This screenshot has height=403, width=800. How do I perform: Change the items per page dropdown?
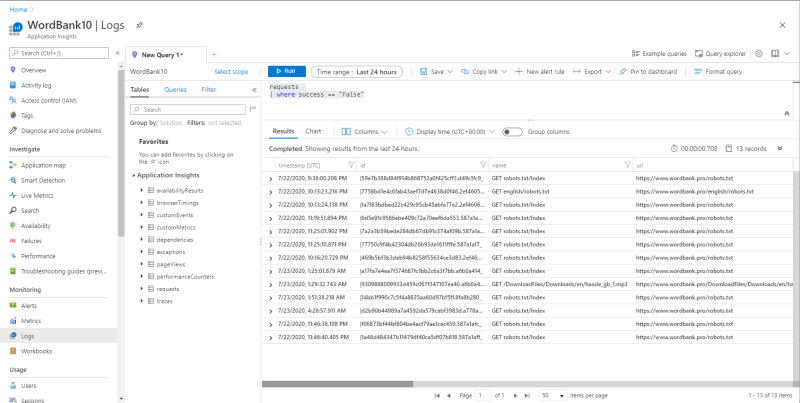pos(553,395)
